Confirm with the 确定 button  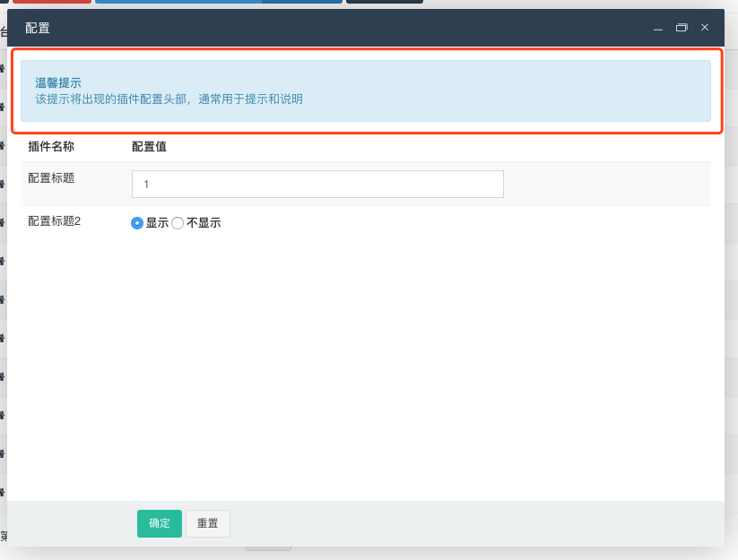tap(160, 523)
